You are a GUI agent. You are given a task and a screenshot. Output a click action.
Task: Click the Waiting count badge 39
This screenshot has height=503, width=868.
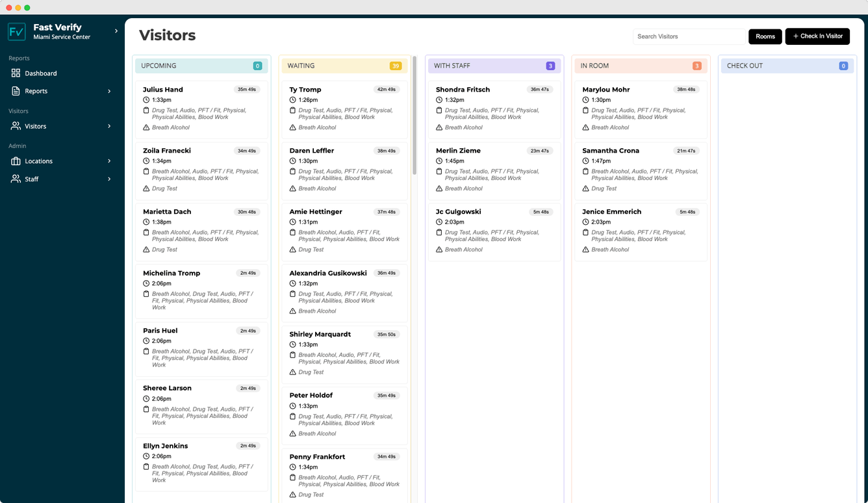coord(395,66)
